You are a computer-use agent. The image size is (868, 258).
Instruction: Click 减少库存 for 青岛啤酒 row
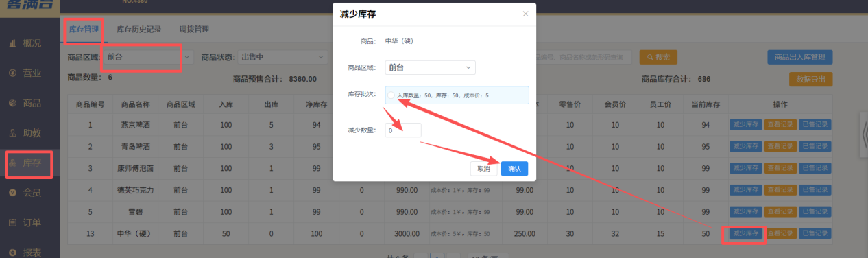point(745,146)
